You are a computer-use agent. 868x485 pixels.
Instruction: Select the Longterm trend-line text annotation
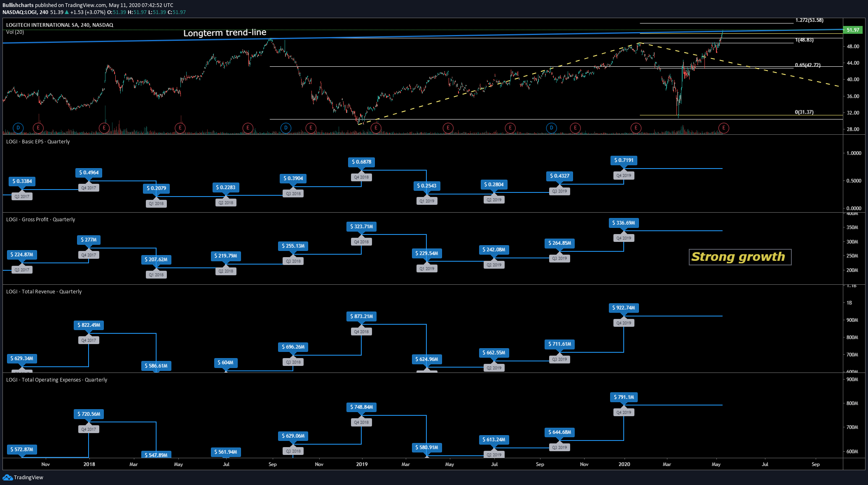[225, 33]
